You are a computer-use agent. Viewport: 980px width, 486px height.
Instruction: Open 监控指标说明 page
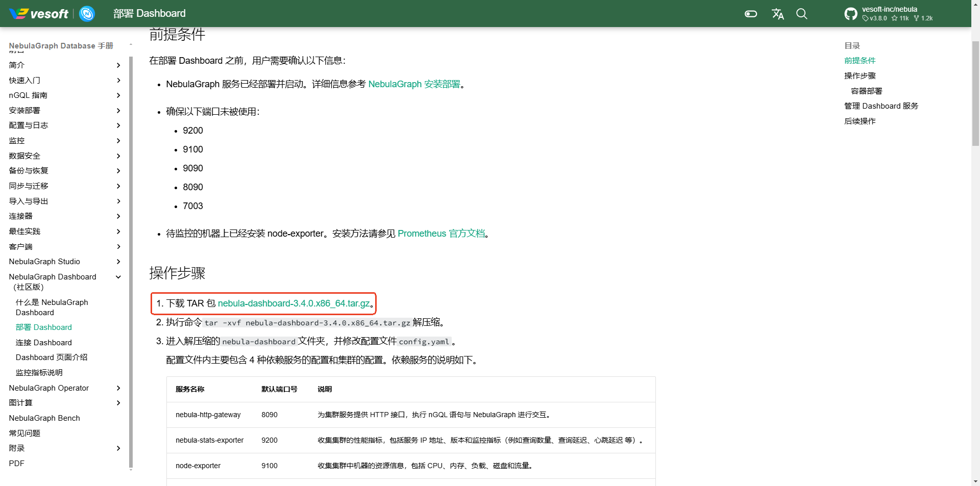39,373
